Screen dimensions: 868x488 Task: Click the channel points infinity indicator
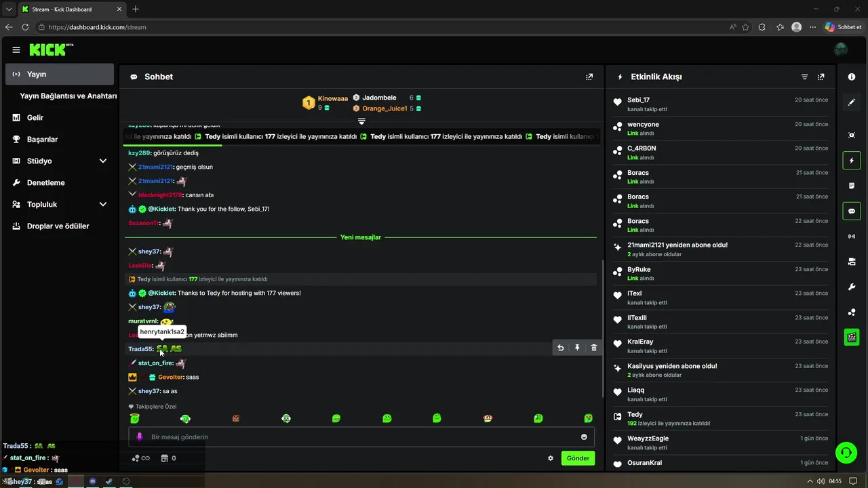[x=141, y=458]
